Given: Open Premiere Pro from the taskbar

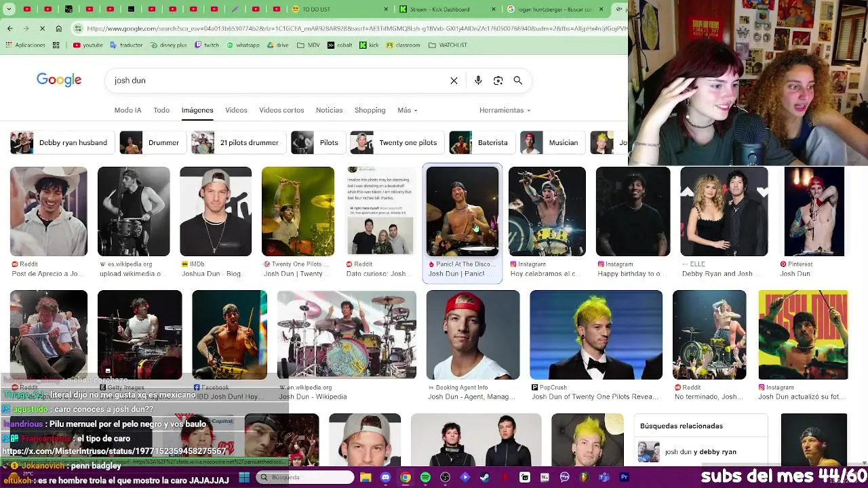Looking at the screenshot, I should pos(624,477).
